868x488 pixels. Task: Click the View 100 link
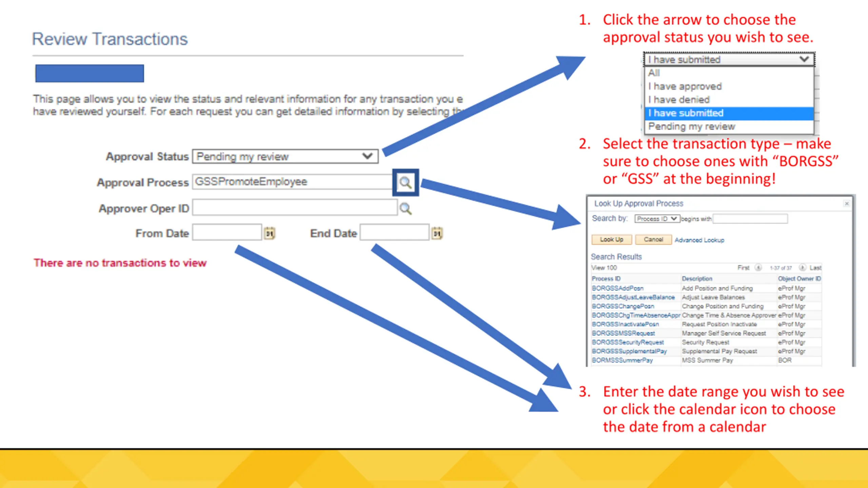pos(604,268)
